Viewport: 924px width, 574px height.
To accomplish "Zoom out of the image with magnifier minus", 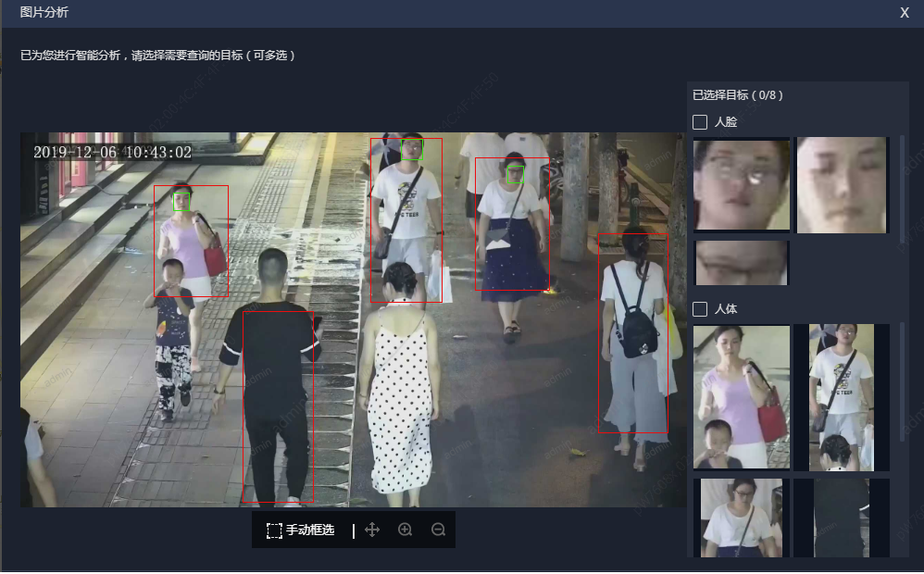I will pyautogui.click(x=438, y=530).
